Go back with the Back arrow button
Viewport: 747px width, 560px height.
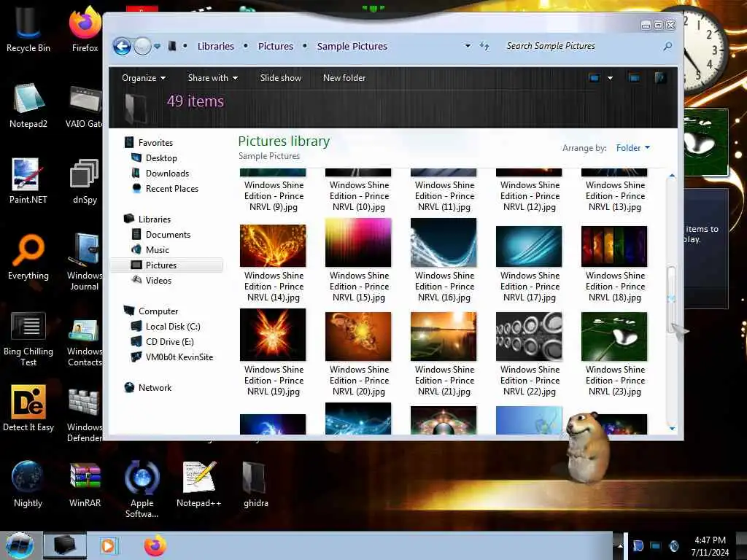(122, 47)
